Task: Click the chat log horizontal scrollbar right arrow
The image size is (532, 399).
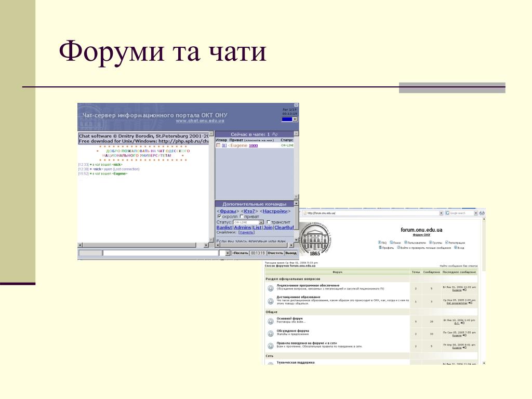Action: [206, 245]
